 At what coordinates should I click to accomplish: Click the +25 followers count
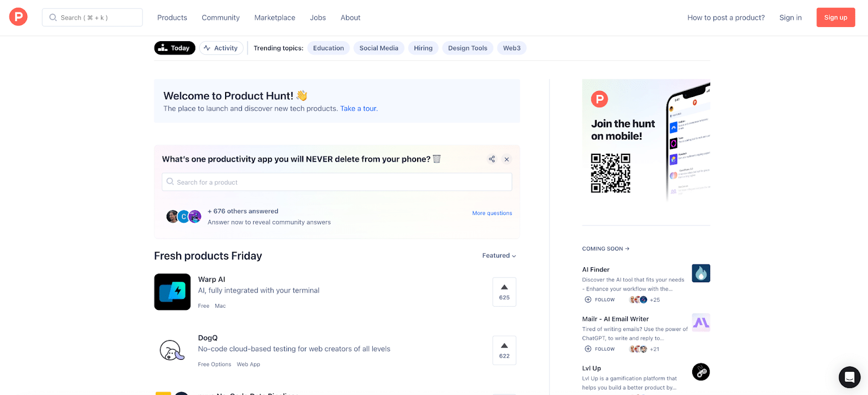655,300
